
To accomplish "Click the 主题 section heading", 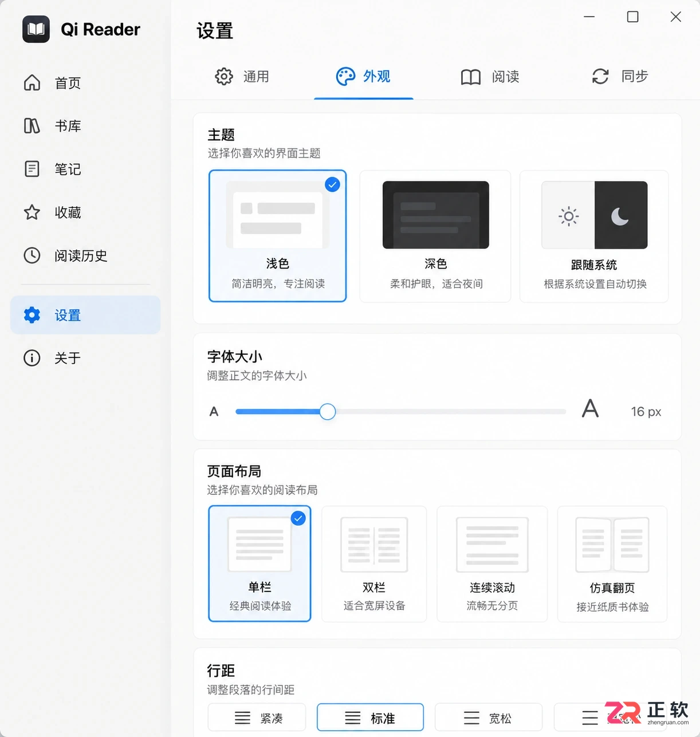I will [x=221, y=135].
